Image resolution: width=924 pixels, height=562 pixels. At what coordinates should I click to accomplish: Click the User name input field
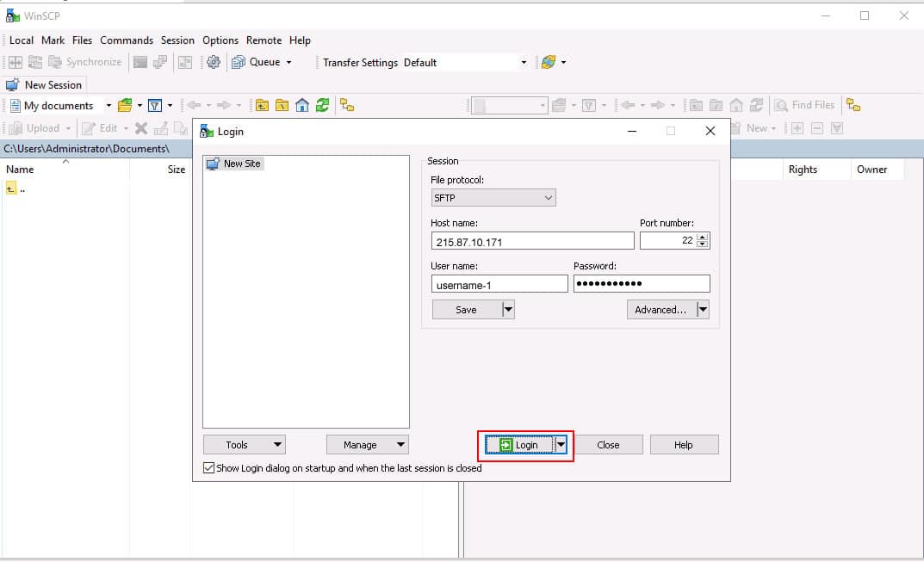click(x=499, y=284)
